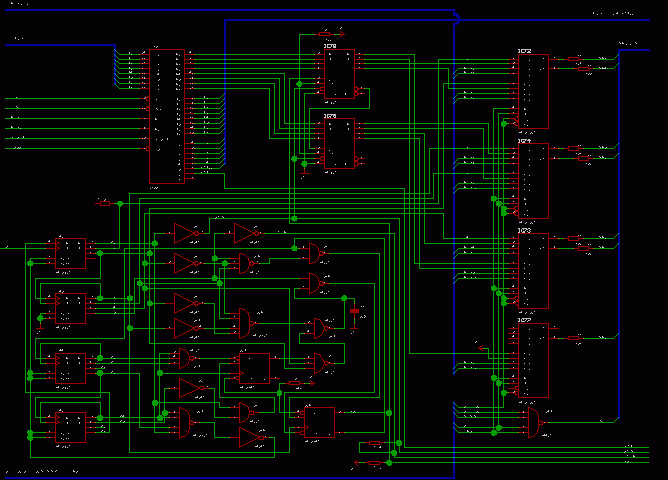Click the lower IC in the top-center pair
The image size is (668, 480).
pyautogui.click(x=338, y=144)
